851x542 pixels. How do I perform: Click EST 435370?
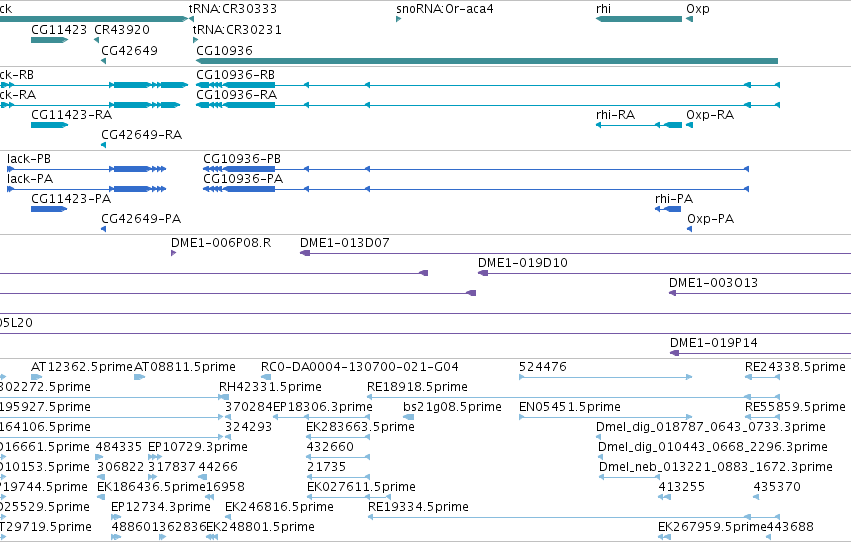click(x=756, y=497)
